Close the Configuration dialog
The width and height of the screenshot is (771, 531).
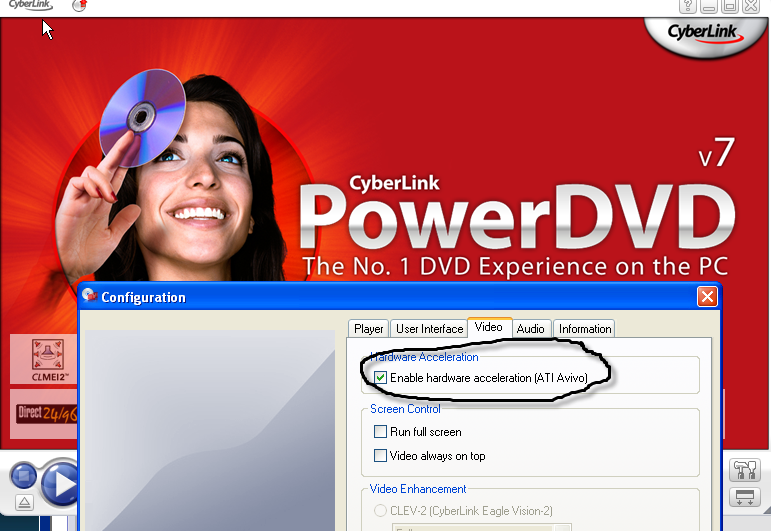[x=707, y=296]
